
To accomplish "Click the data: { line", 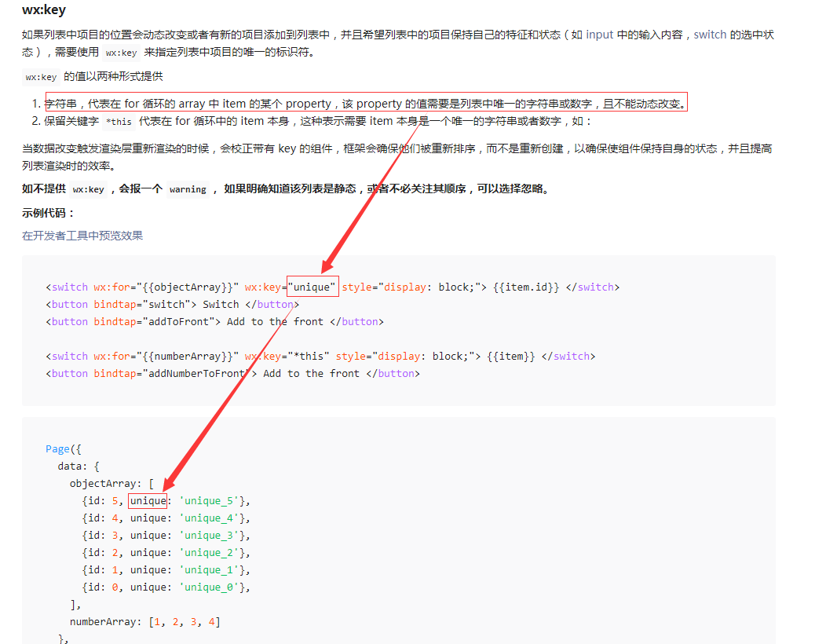I will click(x=78, y=467).
